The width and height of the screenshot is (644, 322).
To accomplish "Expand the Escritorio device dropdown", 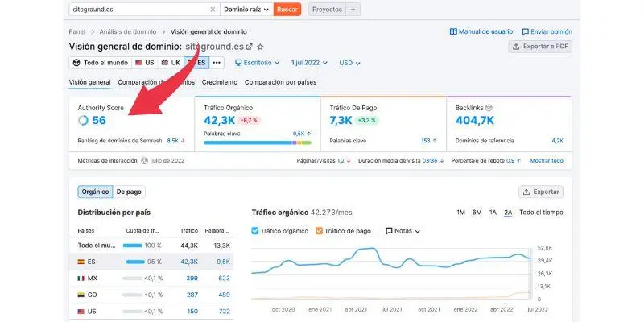I will point(258,63).
